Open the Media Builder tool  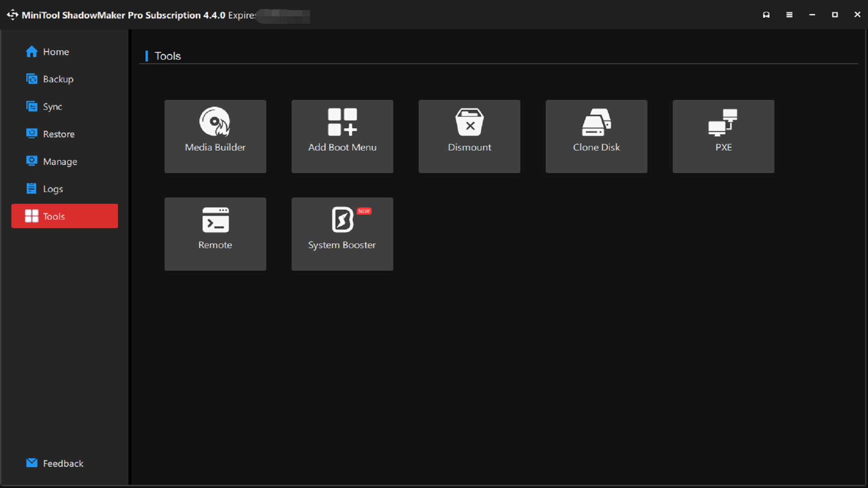[215, 136]
